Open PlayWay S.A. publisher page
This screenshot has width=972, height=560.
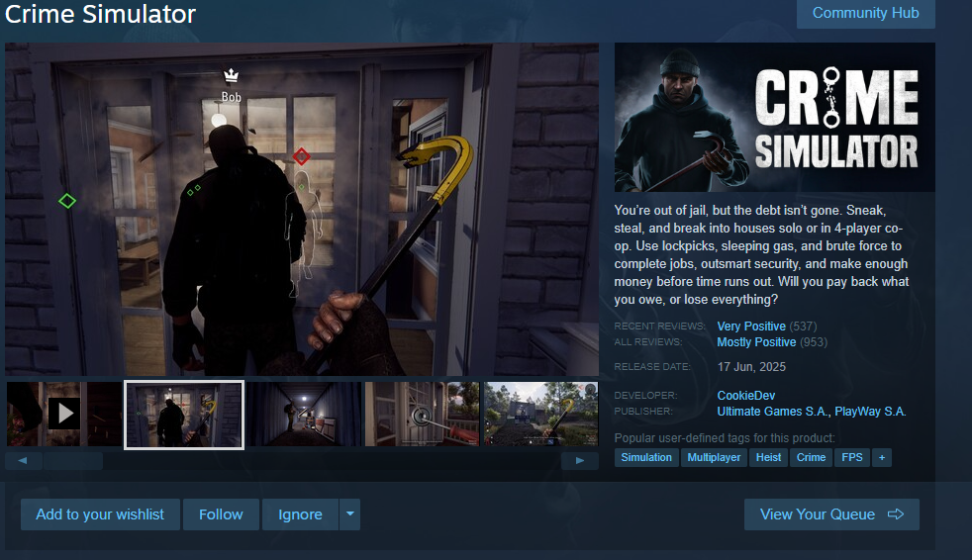tap(870, 412)
